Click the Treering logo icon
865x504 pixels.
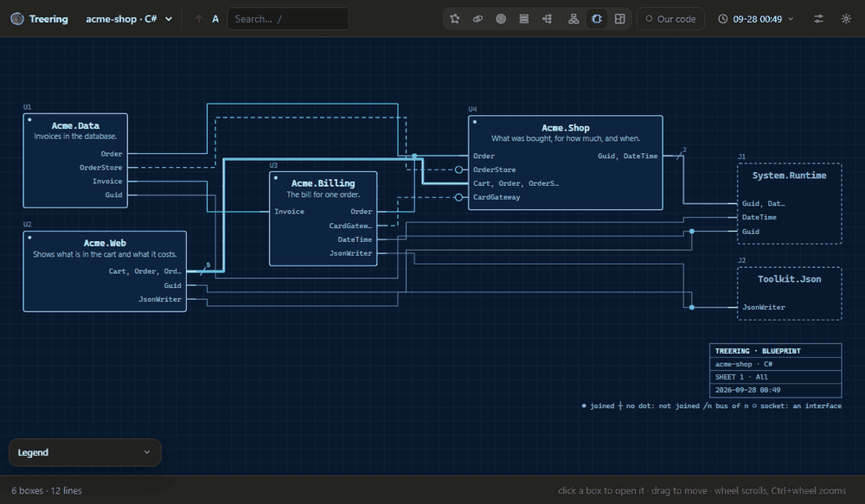pyautogui.click(x=17, y=19)
